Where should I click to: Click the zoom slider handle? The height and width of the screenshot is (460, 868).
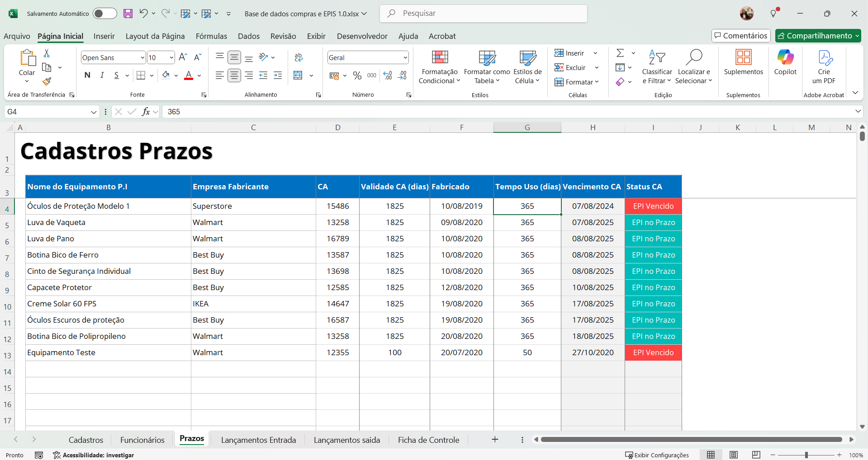click(806, 455)
